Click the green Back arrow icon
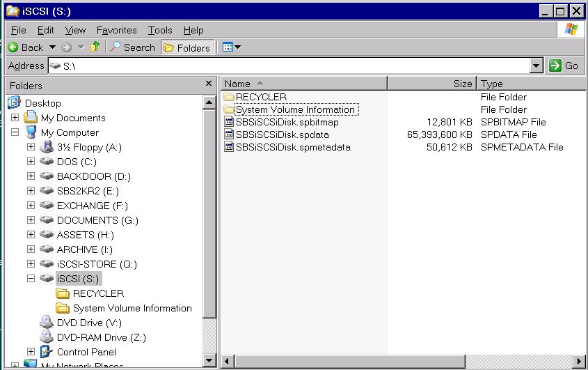This screenshot has width=588, height=370. [x=13, y=47]
